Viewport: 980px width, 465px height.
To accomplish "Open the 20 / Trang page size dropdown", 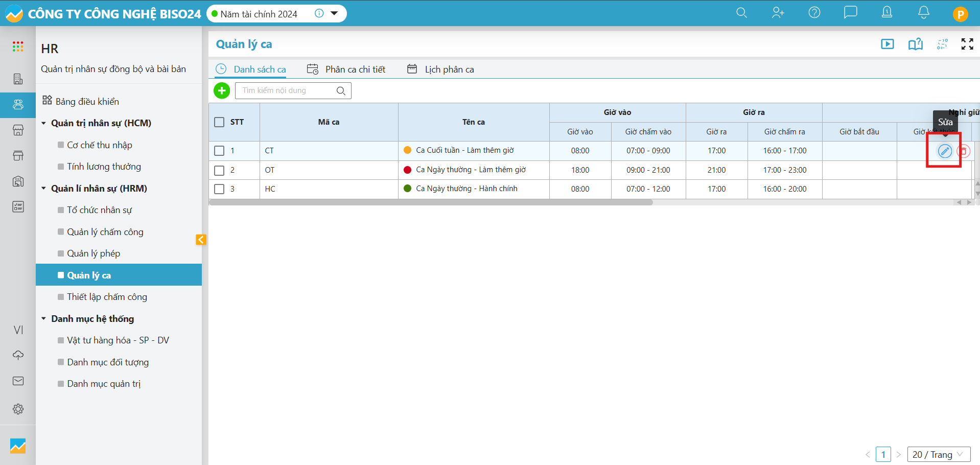I will (x=938, y=454).
